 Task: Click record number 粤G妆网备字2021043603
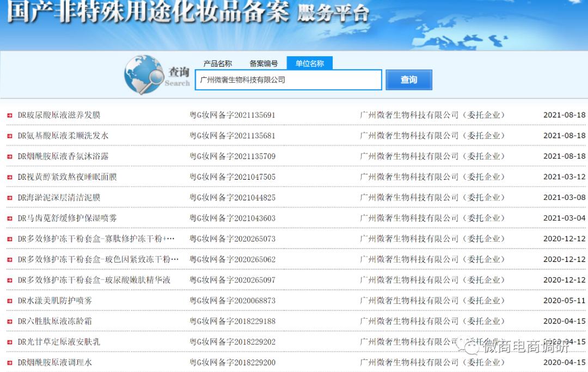(x=232, y=218)
